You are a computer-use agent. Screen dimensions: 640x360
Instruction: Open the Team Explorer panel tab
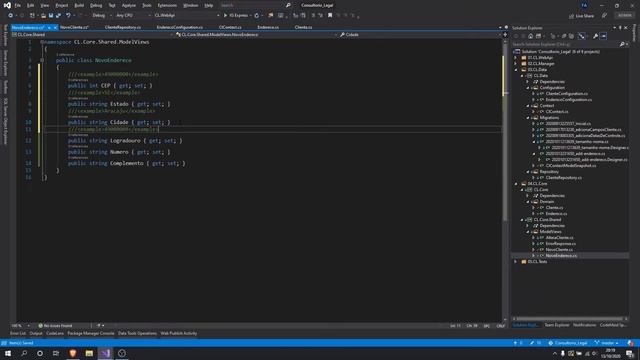[x=556, y=325]
